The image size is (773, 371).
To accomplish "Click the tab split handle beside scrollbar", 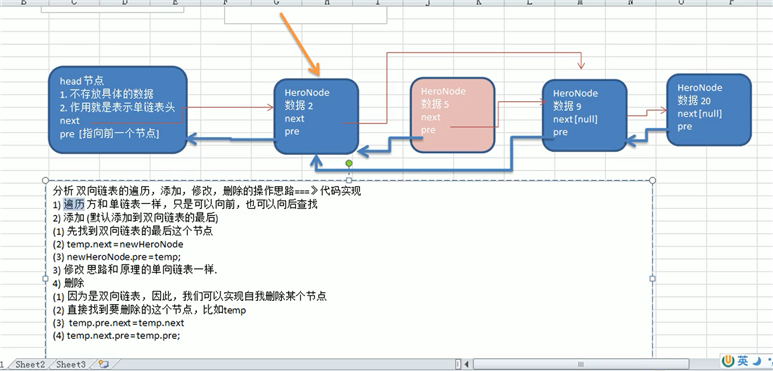I will 459,365.
